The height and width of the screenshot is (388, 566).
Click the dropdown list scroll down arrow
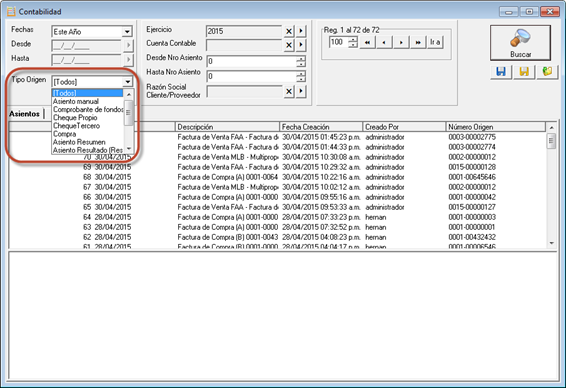point(129,149)
